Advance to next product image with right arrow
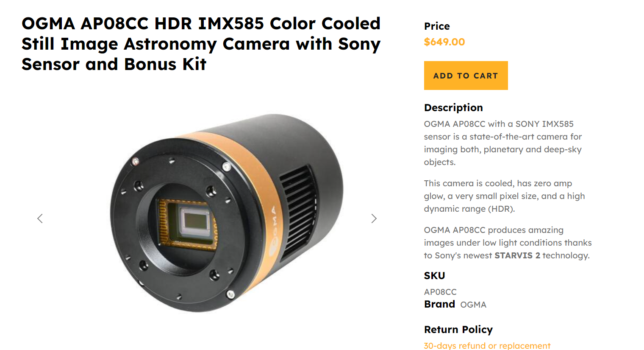 (374, 218)
